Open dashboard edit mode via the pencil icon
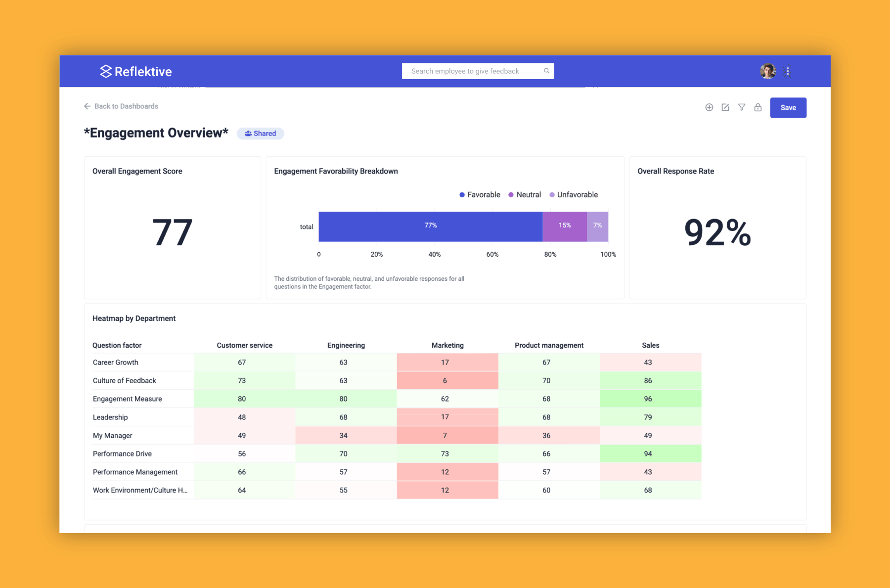Image resolution: width=890 pixels, height=588 pixels. tap(725, 107)
